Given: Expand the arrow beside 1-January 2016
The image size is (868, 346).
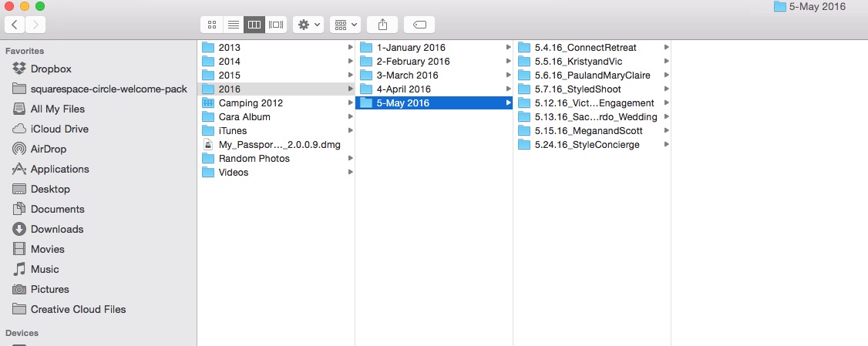Looking at the screenshot, I should coord(508,48).
